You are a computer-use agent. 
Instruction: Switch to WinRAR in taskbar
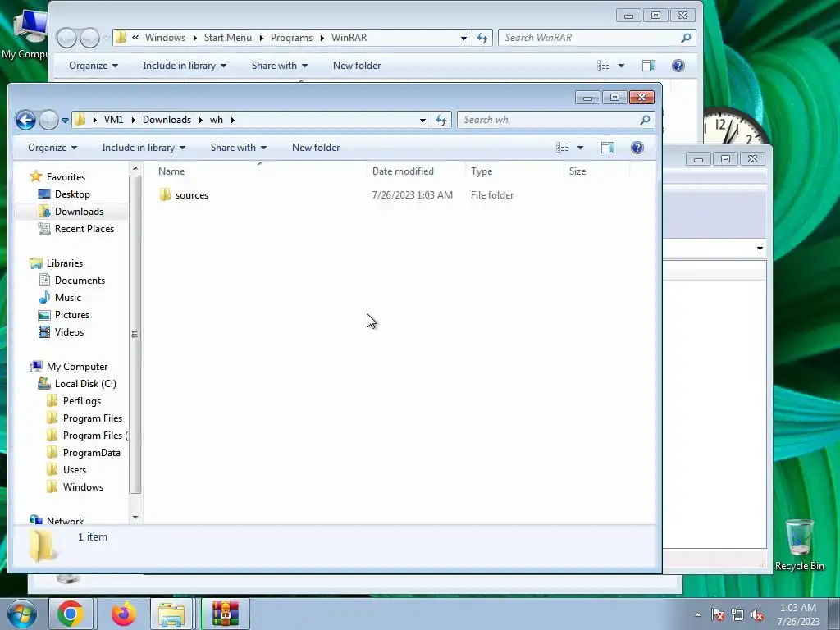pyautogui.click(x=225, y=614)
